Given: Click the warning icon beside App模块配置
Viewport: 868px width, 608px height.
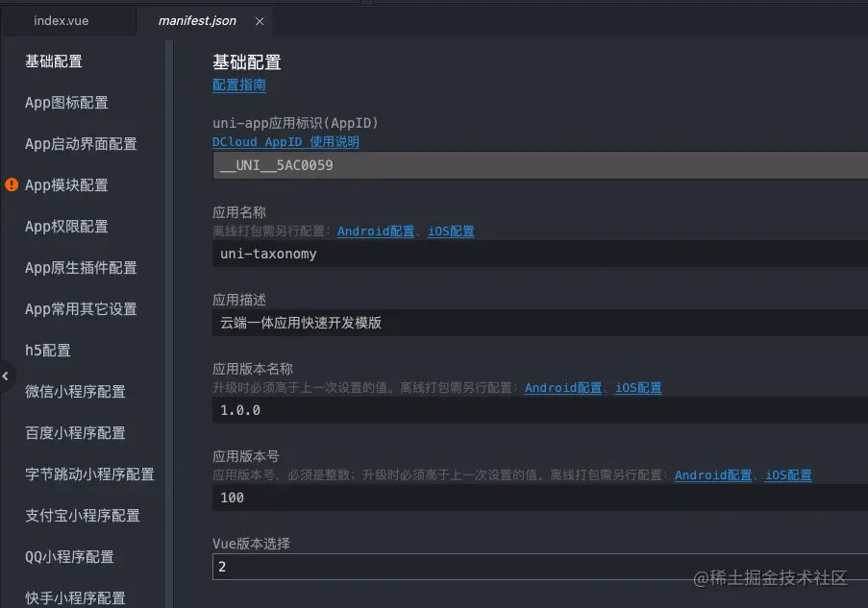Looking at the screenshot, I should (10, 185).
